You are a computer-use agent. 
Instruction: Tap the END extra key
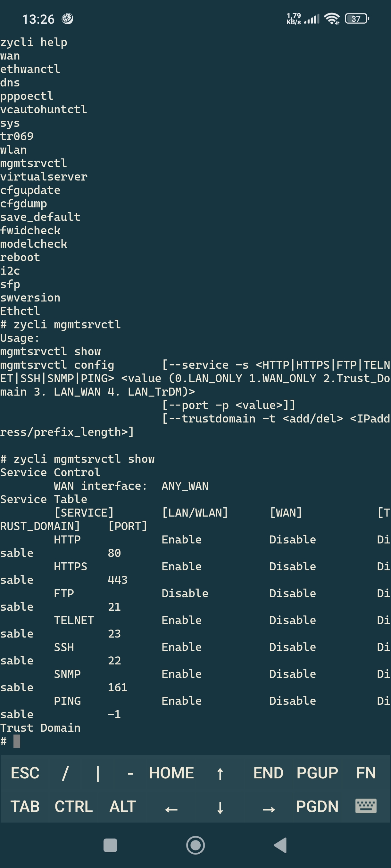coord(269,773)
